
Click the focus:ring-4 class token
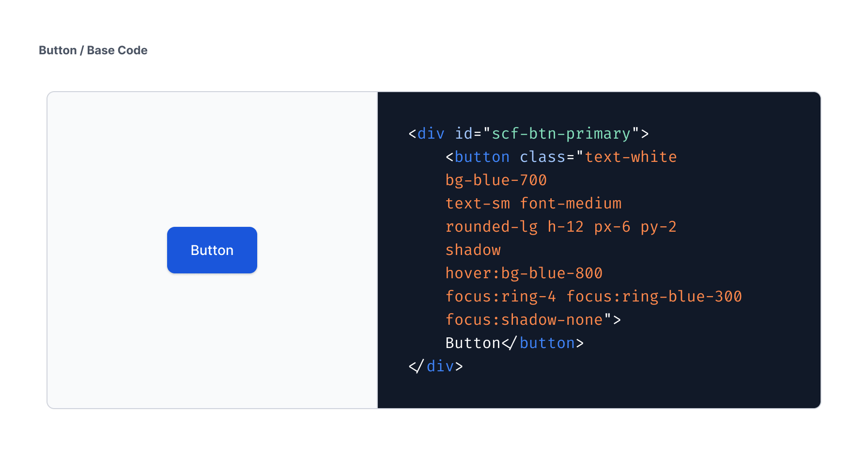[x=500, y=297]
